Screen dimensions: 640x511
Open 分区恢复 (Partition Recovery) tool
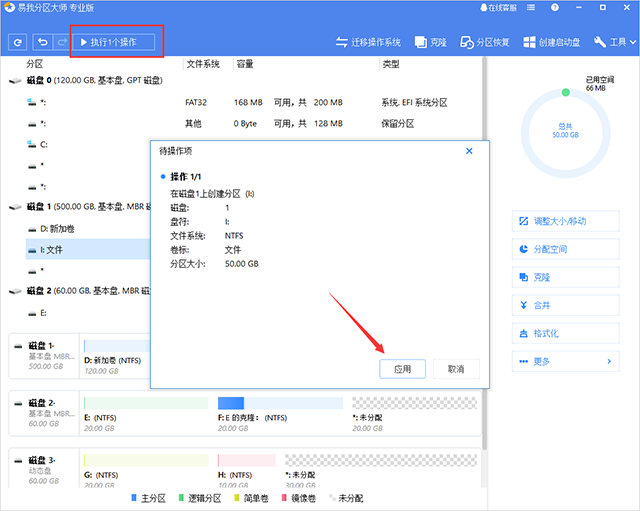485,43
